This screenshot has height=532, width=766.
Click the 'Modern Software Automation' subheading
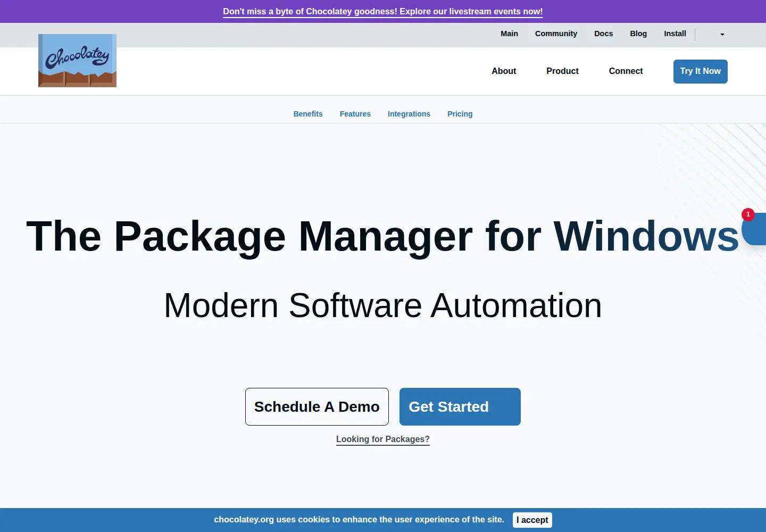(383, 305)
